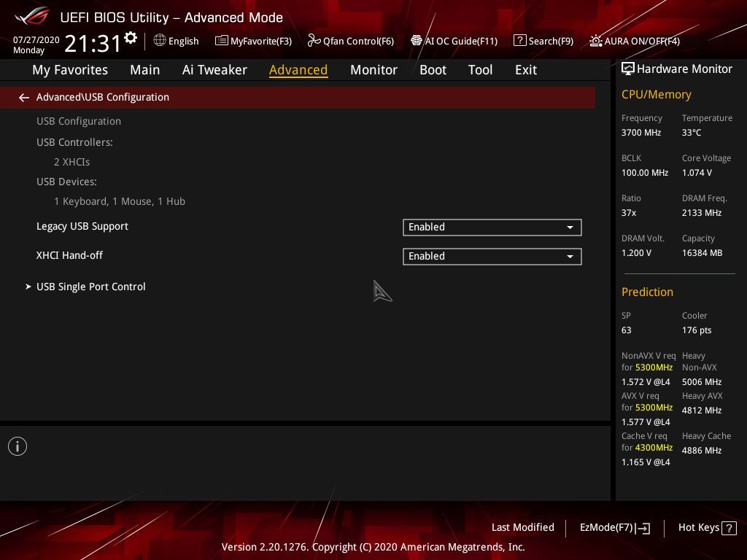Click the Prediction section heading
747x560 pixels.
pos(647,292)
